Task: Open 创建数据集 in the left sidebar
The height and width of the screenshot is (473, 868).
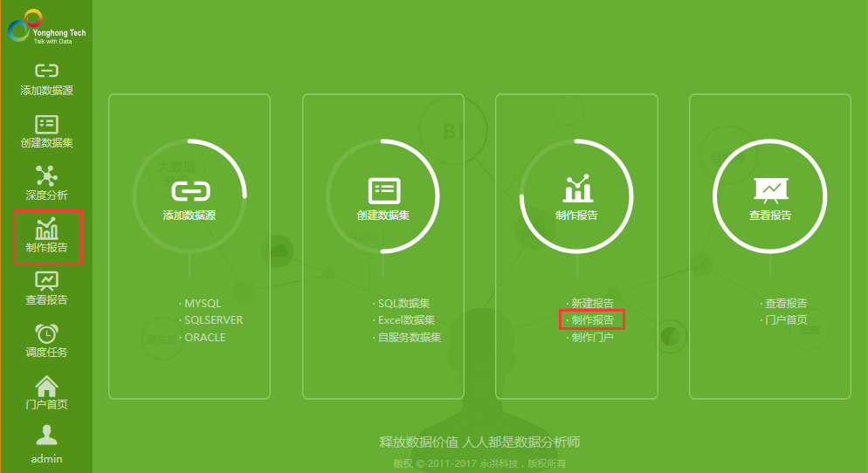Action: tap(46, 131)
